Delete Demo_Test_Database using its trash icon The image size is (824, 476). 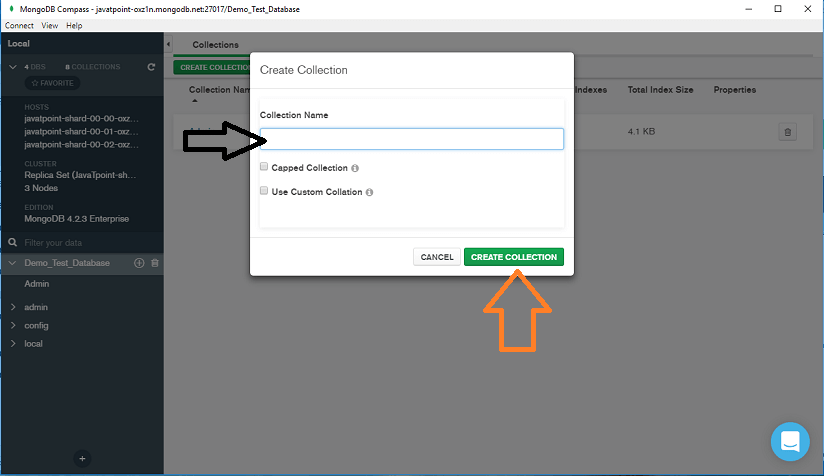coord(155,263)
